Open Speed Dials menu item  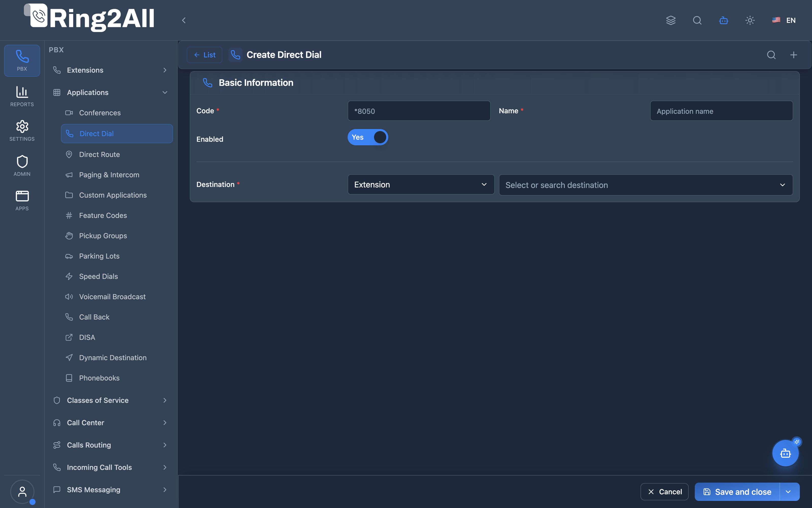point(117,276)
